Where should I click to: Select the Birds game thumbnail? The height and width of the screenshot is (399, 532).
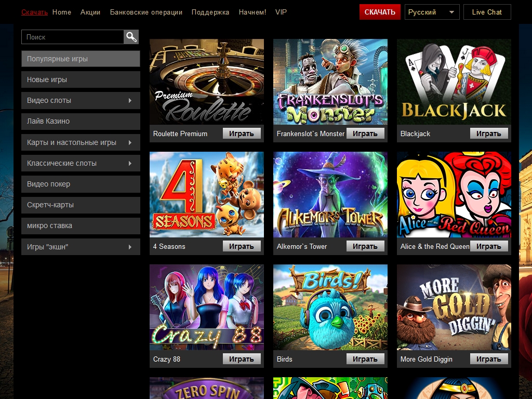(330, 307)
